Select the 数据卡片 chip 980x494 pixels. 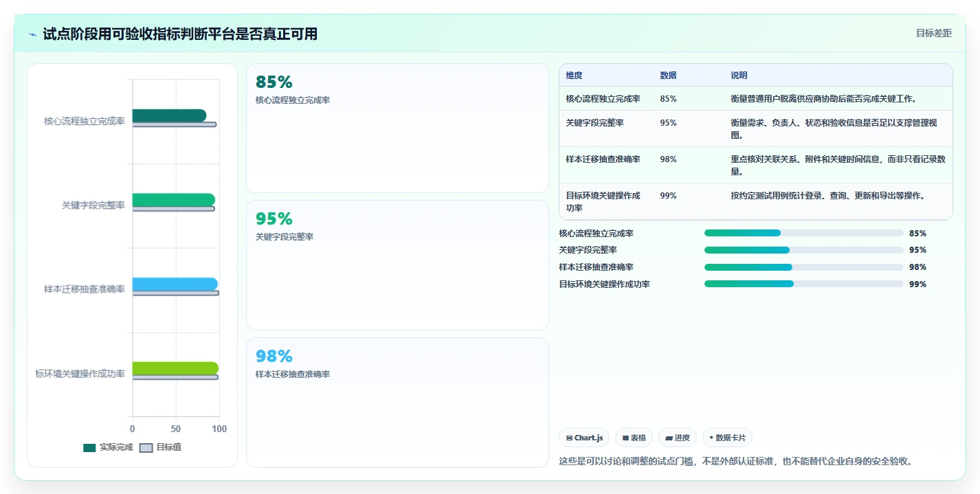click(727, 438)
